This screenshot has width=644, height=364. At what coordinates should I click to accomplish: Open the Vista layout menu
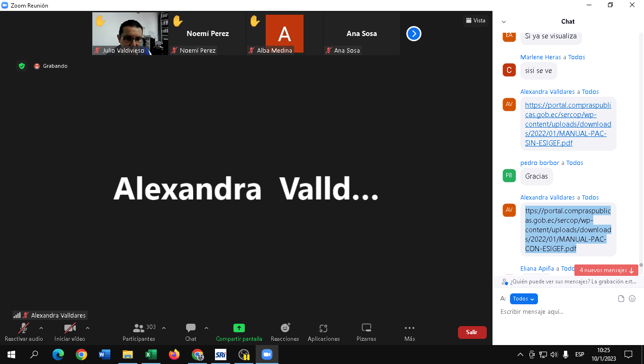475,20
